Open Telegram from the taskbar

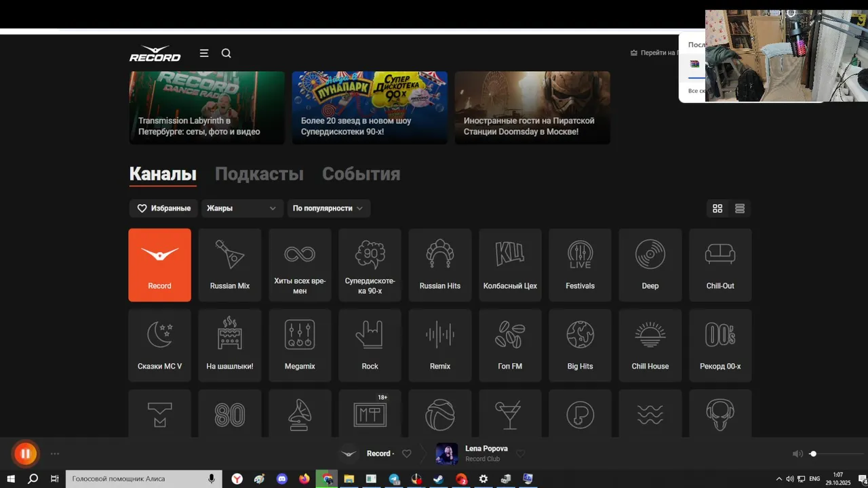click(394, 479)
